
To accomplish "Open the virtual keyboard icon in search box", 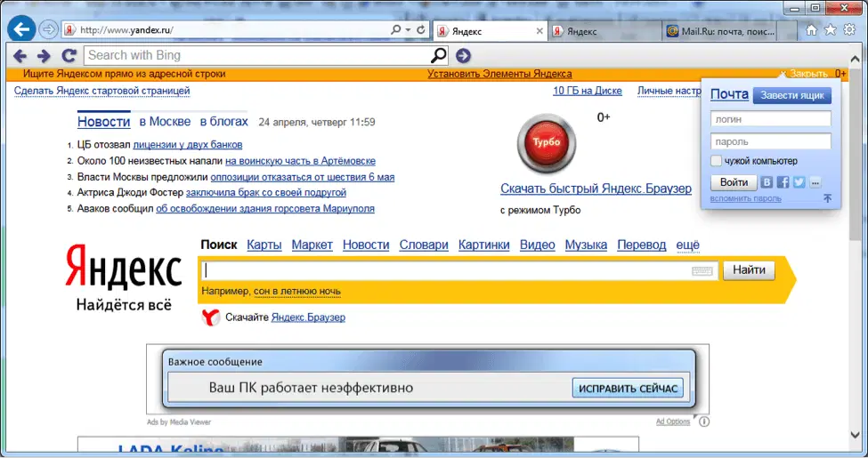I will pos(702,271).
